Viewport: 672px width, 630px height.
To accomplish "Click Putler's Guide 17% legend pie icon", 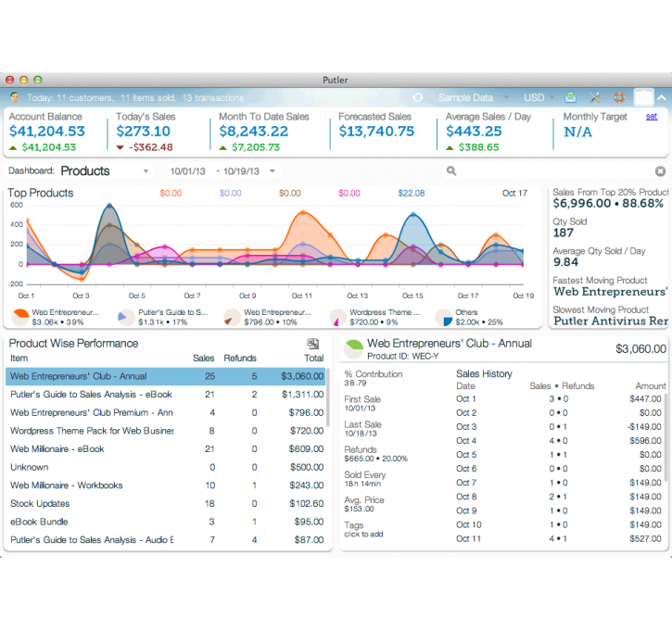I will [x=126, y=317].
